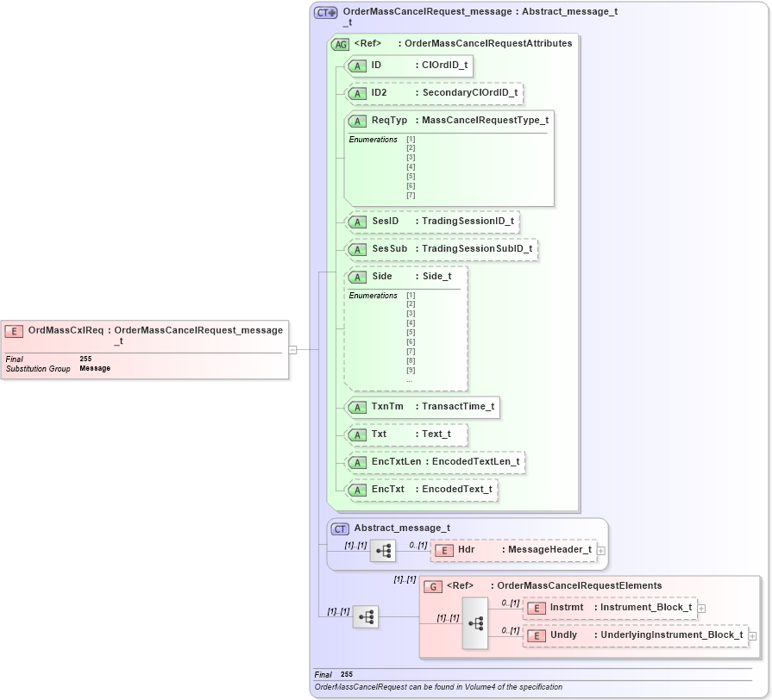Image resolution: width=772 pixels, height=700 pixels.
Task: Expand the MessageHeader_t element with its plus box
Action: pyautogui.click(x=600, y=549)
